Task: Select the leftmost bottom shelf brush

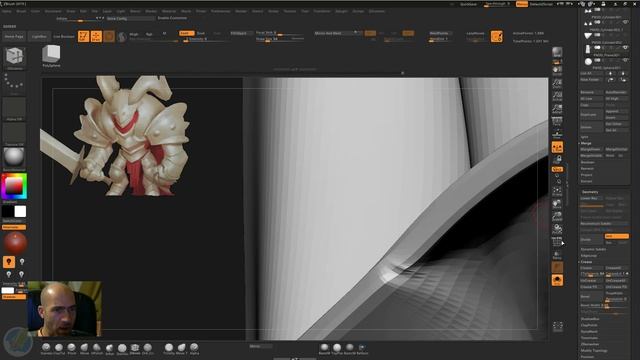Action: [46, 348]
